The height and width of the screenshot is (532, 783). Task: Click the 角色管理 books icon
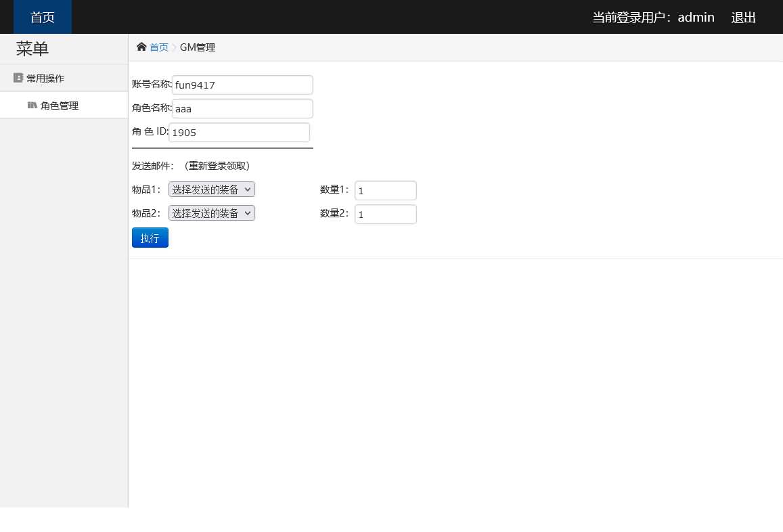(32, 106)
